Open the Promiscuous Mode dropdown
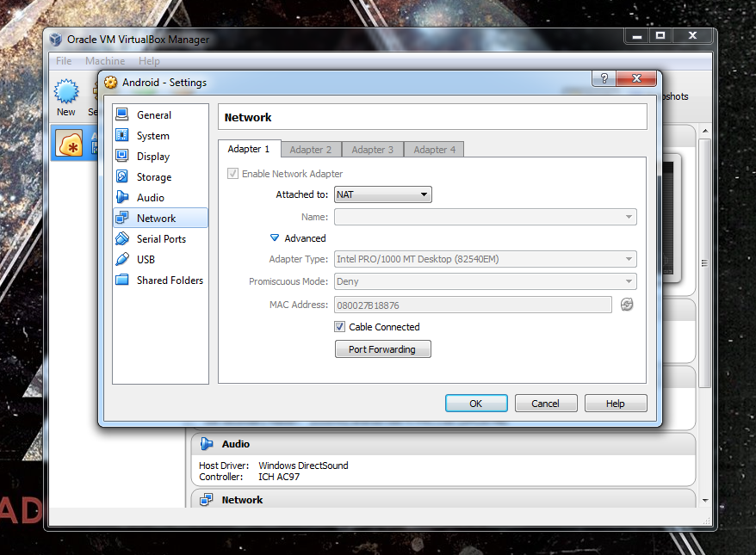Viewport: 756px width, 555px height. click(x=485, y=281)
